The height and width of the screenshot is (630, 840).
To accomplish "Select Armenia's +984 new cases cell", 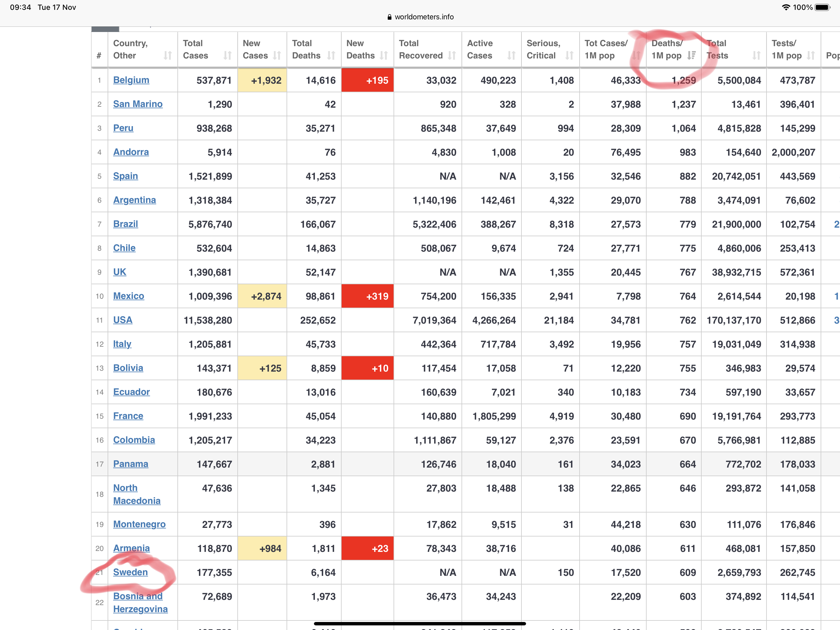I will [x=262, y=548].
